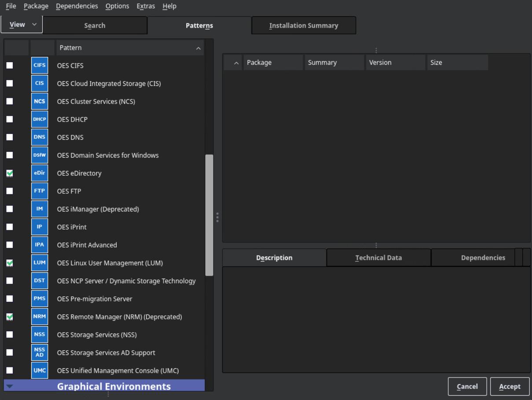The width and height of the screenshot is (532, 400).
Task: Uncheck the OES Remote Manager (NRM) checkbox
Action: pyautogui.click(x=10, y=317)
